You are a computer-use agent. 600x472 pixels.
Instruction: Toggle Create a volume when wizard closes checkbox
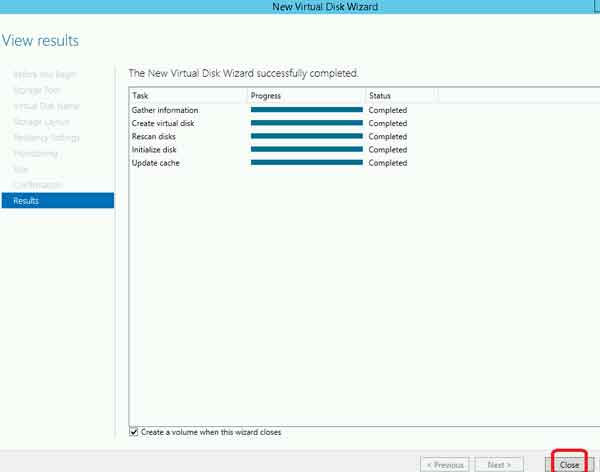pos(134,432)
